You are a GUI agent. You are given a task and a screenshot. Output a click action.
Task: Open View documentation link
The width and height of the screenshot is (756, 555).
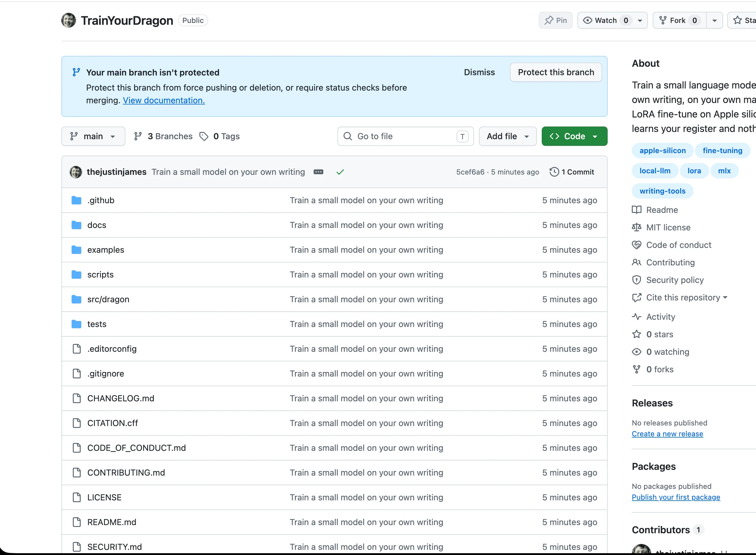click(x=164, y=101)
